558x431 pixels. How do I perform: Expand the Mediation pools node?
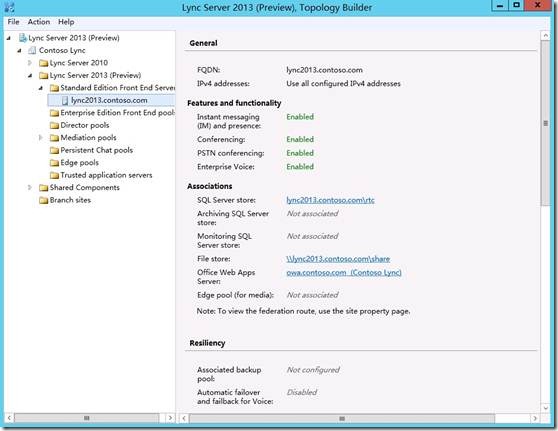tap(41, 138)
